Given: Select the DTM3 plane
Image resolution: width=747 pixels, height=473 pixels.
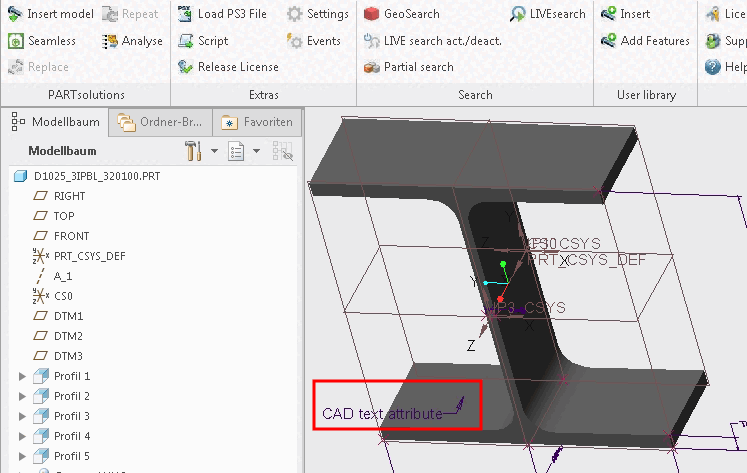Looking at the screenshot, I should 68,356.
